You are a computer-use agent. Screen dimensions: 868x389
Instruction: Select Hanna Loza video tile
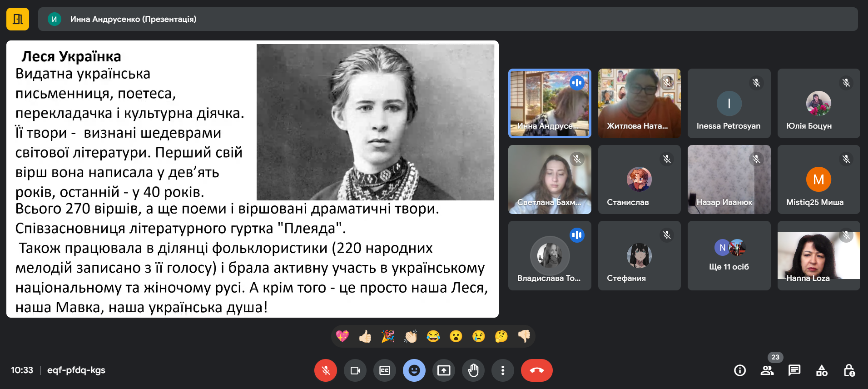click(x=818, y=256)
